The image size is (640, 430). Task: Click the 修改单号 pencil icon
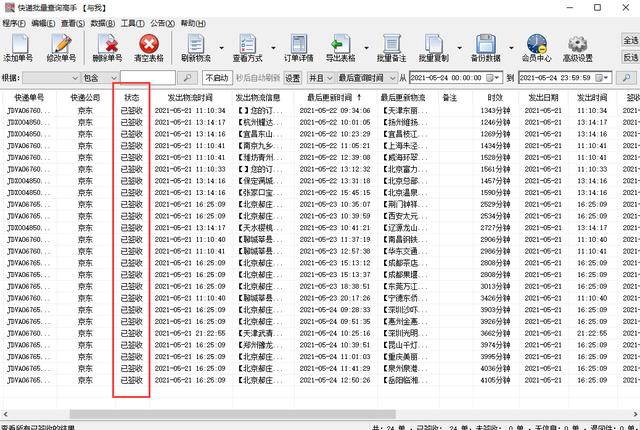point(61,48)
